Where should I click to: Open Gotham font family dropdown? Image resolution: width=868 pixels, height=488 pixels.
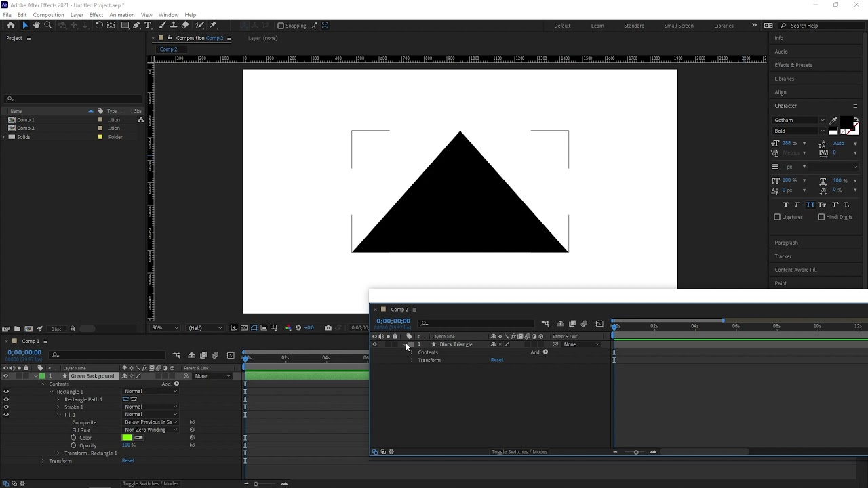click(x=800, y=120)
